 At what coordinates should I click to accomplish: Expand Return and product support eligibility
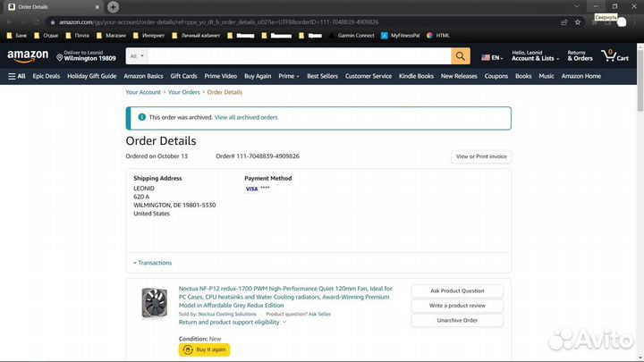click(x=232, y=322)
